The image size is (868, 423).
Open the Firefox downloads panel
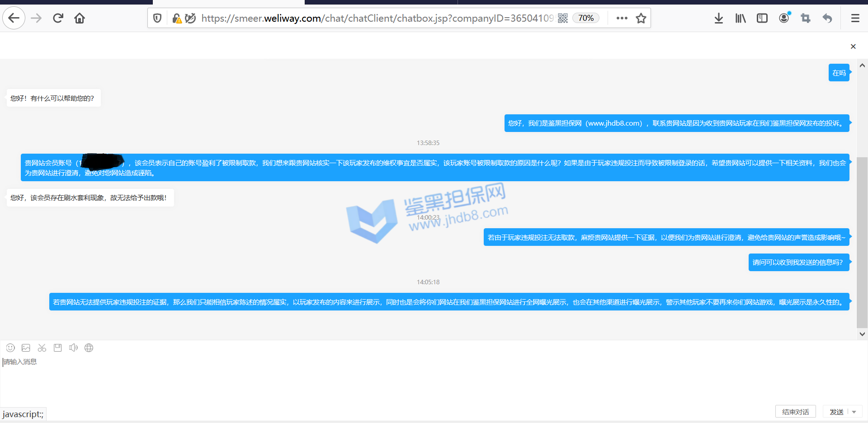coord(718,18)
